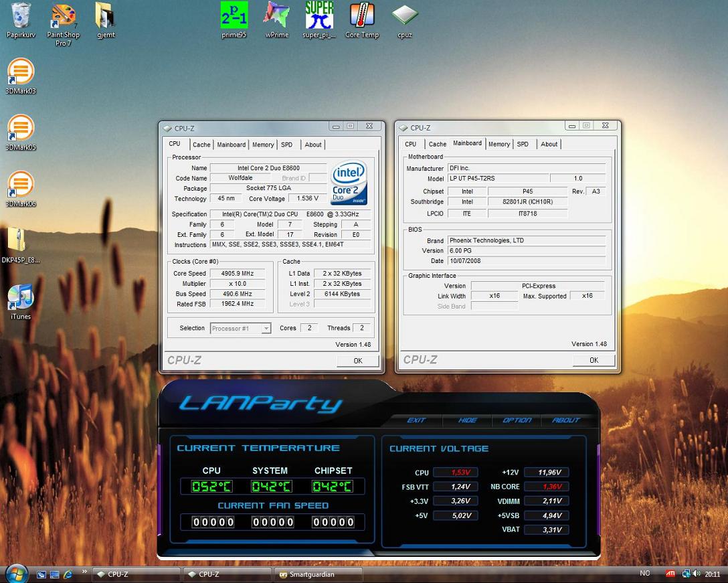Click the Core Voltage value 1.536 V
This screenshot has height=583, width=728.
308,198
